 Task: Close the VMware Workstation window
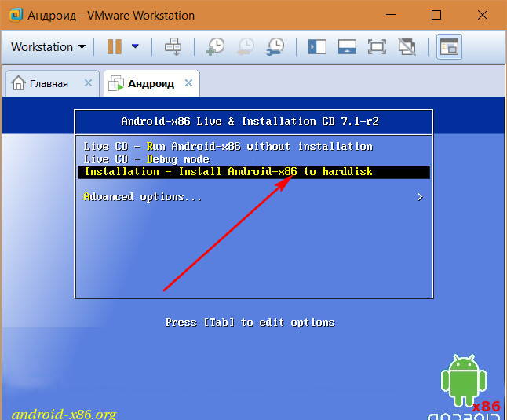(x=483, y=15)
